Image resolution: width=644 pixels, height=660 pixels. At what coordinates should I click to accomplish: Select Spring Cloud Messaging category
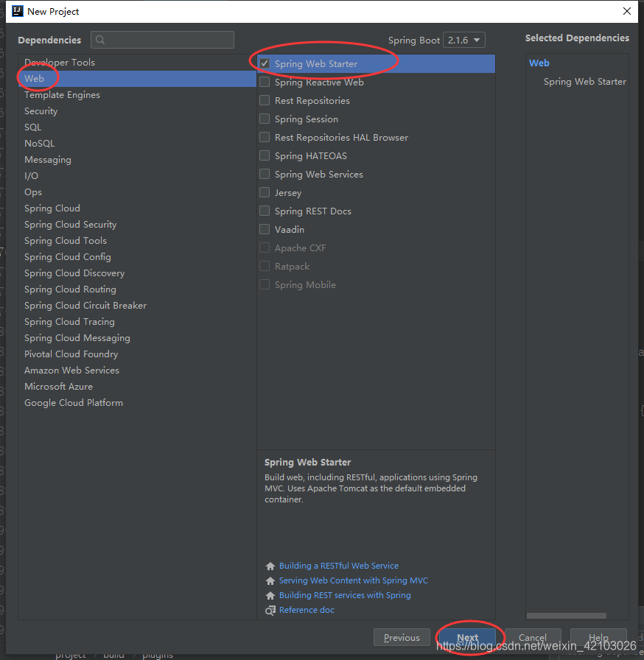coord(137,338)
